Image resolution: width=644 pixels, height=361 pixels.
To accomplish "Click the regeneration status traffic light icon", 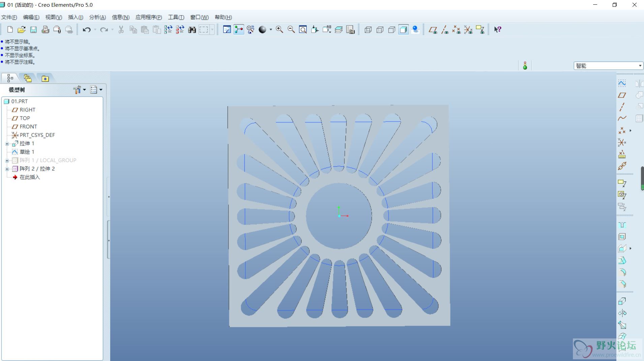I will 525,65.
